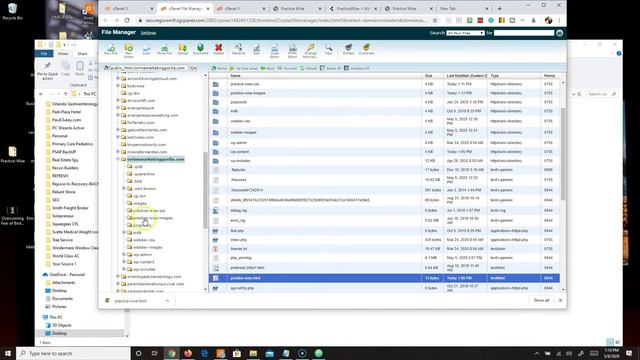Select the webdev-css folder in tree

pyautogui.click(x=144, y=240)
